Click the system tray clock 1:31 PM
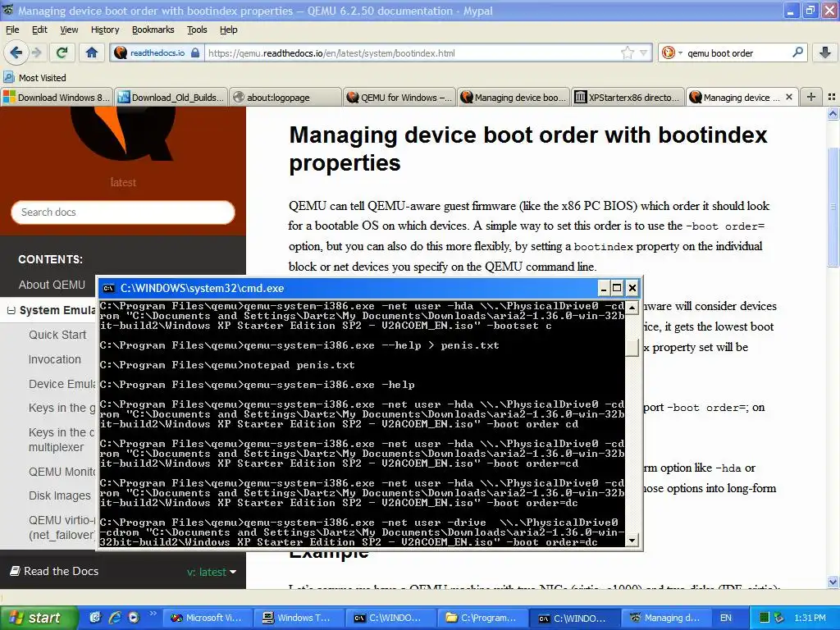 click(x=810, y=618)
